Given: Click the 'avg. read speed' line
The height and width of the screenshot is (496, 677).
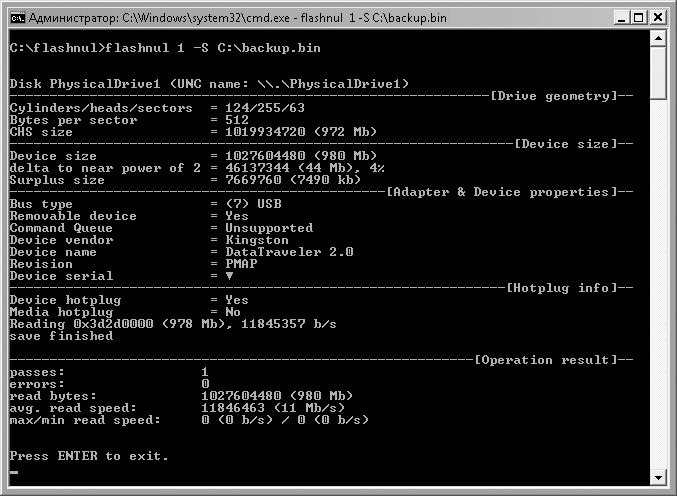Looking at the screenshot, I should click(177, 408).
